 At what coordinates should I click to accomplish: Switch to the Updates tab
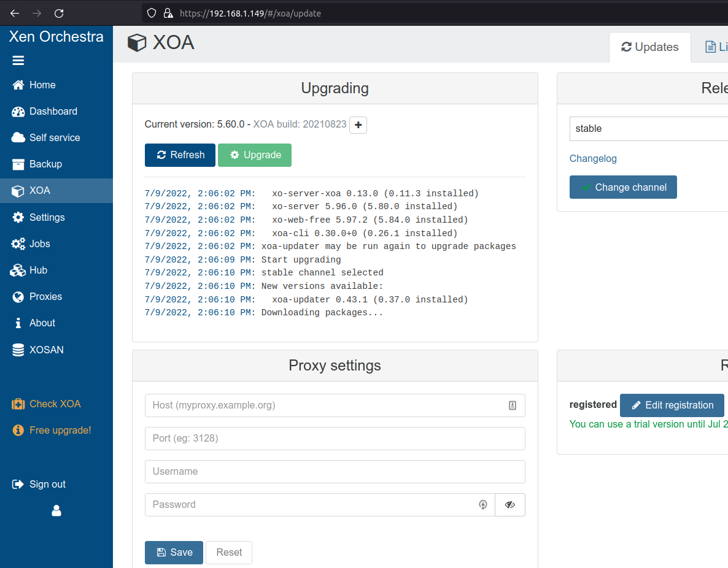pos(649,47)
